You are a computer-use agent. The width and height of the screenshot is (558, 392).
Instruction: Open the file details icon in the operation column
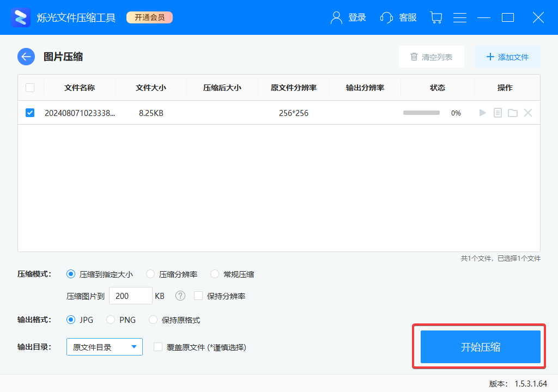coord(497,113)
